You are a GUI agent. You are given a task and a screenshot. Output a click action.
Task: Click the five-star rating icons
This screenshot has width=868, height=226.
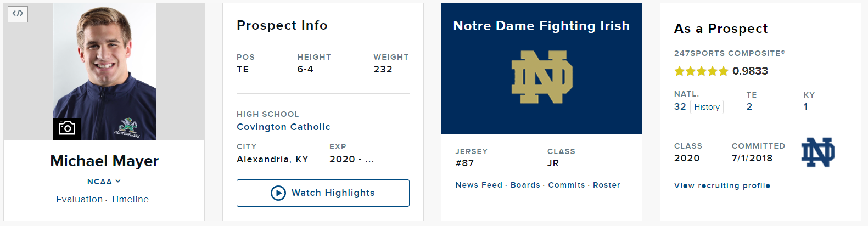[x=701, y=71]
